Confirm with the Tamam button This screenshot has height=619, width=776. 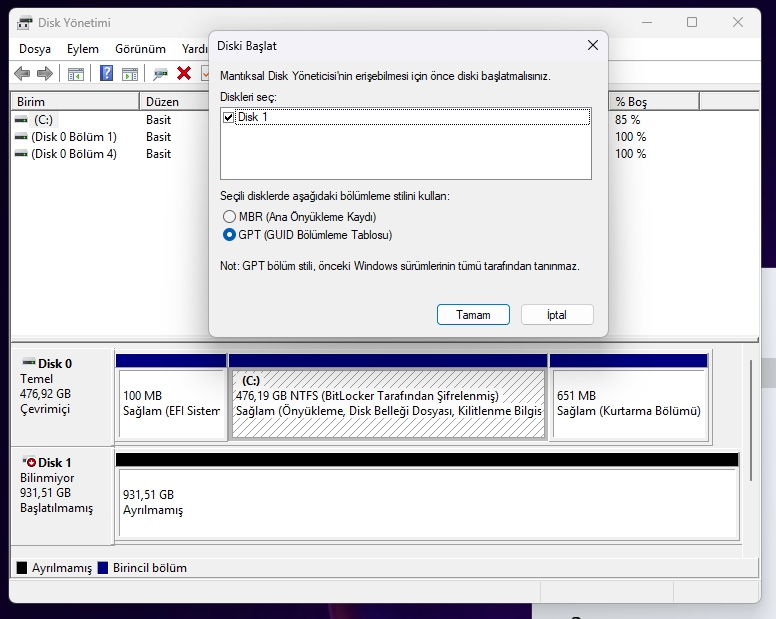pos(473,315)
